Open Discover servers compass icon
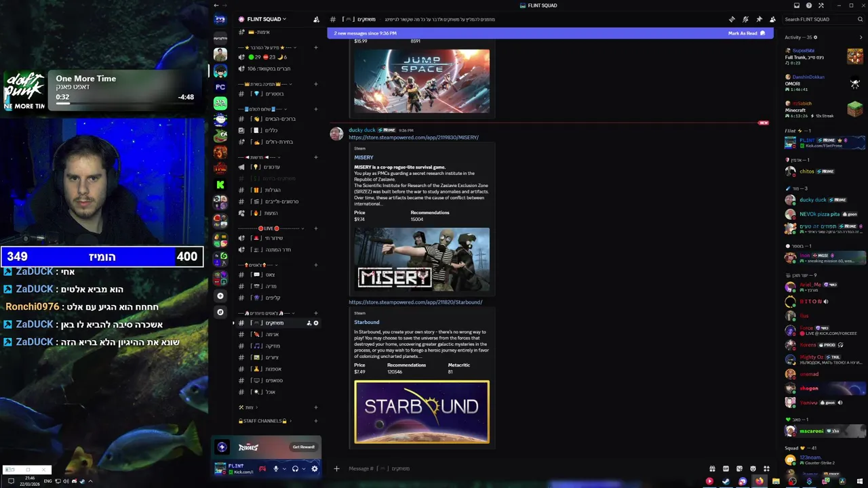This screenshot has height=488, width=868. 220,312
